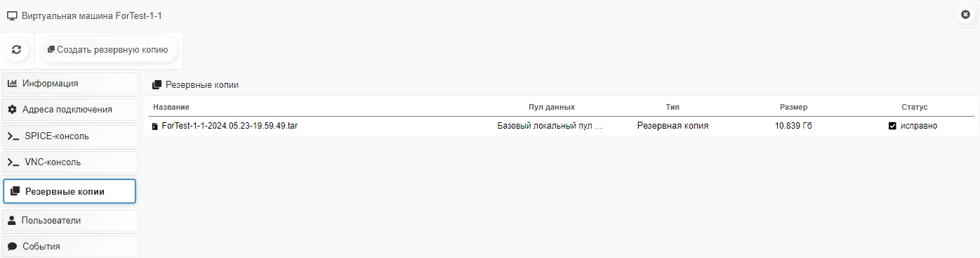Create a backup with Создать резервную копию
The height and width of the screenshot is (258, 980).
107,50
